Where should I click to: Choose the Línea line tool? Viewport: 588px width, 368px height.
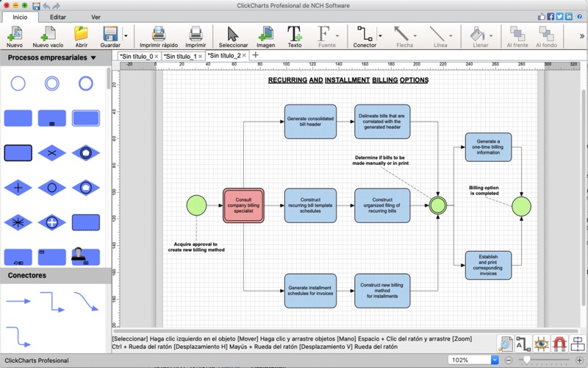pyautogui.click(x=439, y=36)
